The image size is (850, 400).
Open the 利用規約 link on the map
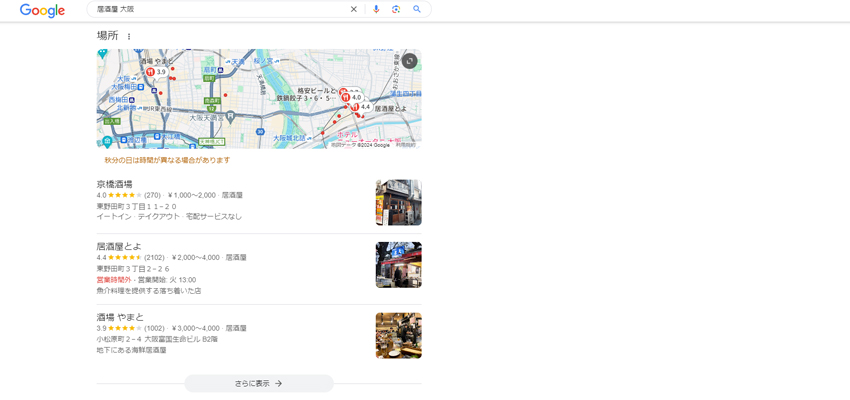(405, 145)
